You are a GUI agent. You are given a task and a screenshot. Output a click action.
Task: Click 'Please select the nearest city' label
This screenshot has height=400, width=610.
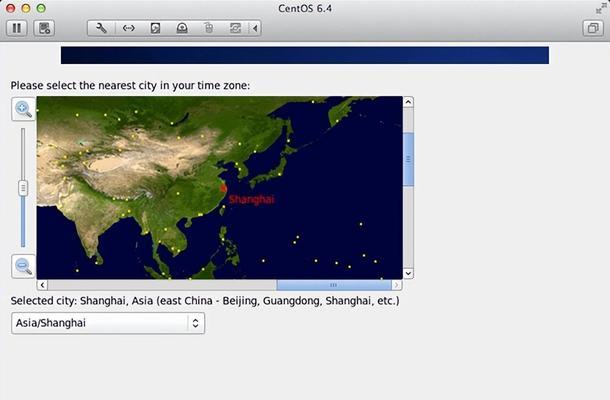[x=130, y=86]
